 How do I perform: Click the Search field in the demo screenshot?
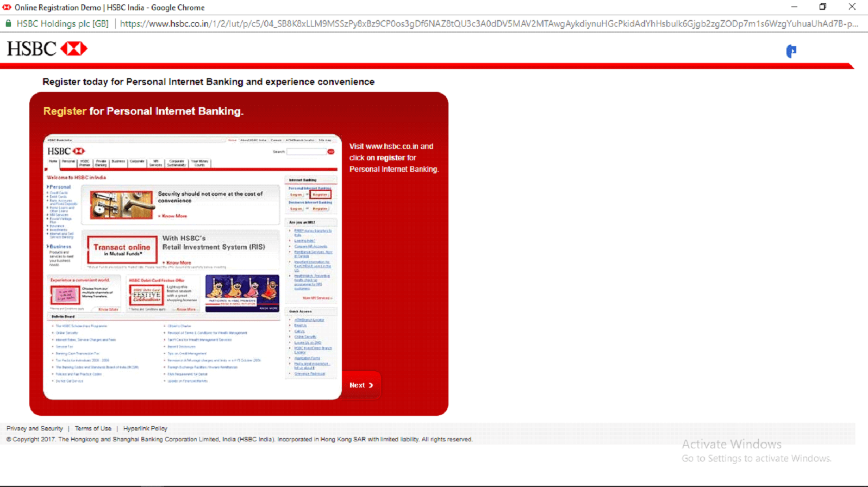tap(307, 152)
